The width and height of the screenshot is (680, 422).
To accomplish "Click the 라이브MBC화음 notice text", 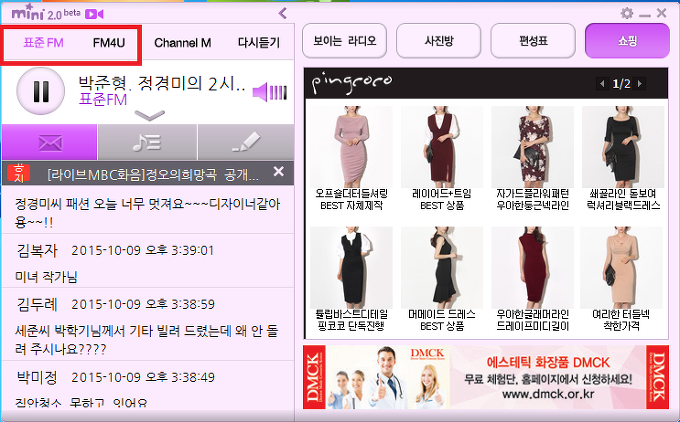I will pyautogui.click(x=153, y=174).
